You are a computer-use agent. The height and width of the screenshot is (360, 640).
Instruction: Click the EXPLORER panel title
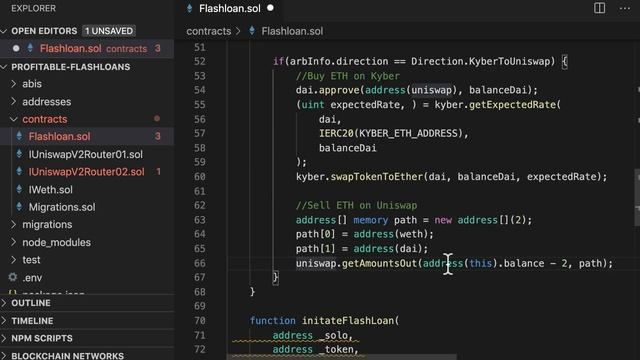coord(33,8)
